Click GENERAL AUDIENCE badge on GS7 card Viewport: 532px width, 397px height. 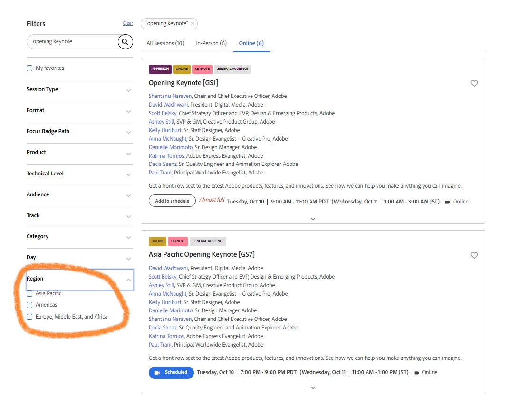coord(208,241)
